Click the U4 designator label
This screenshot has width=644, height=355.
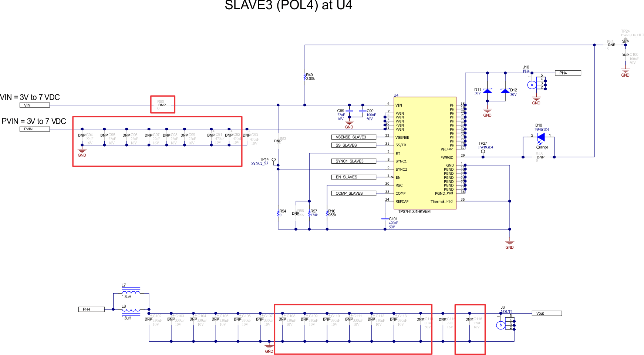[396, 96]
